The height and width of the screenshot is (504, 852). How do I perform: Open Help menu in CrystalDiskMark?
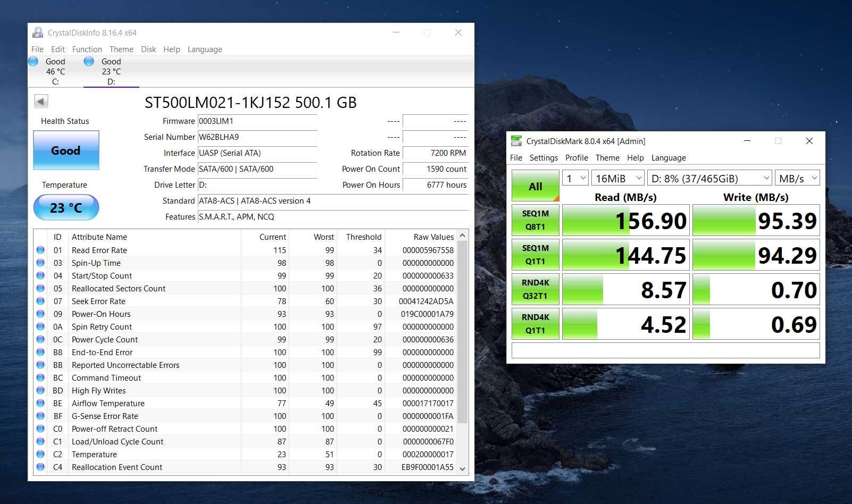click(x=635, y=157)
